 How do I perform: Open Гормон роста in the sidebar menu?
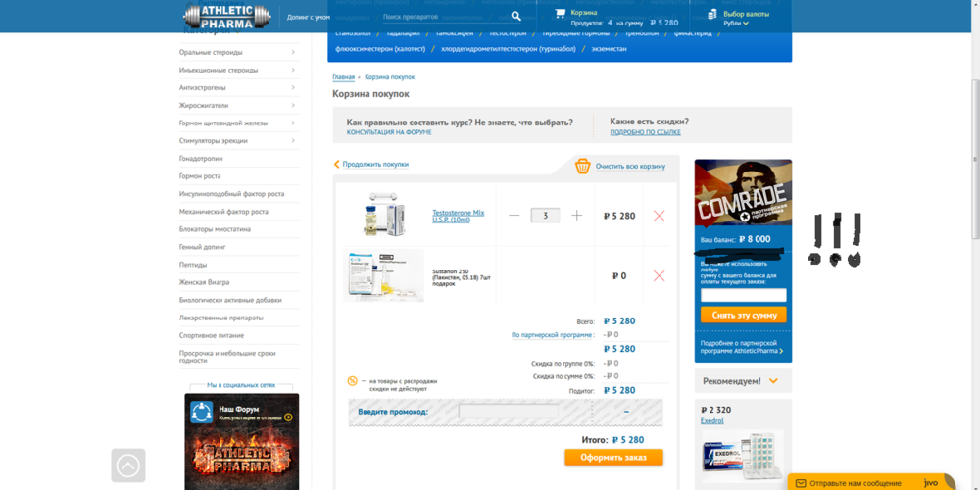200,176
